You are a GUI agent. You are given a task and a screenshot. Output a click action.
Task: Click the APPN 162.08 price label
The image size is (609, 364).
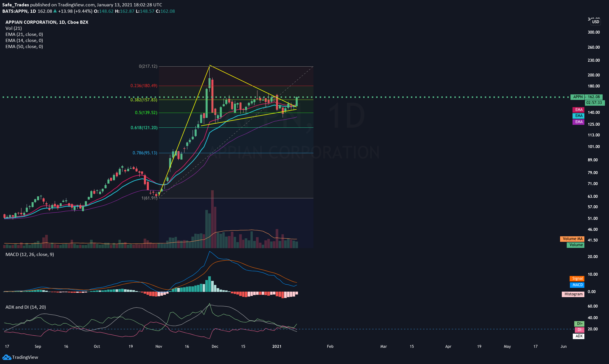click(586, 97)
